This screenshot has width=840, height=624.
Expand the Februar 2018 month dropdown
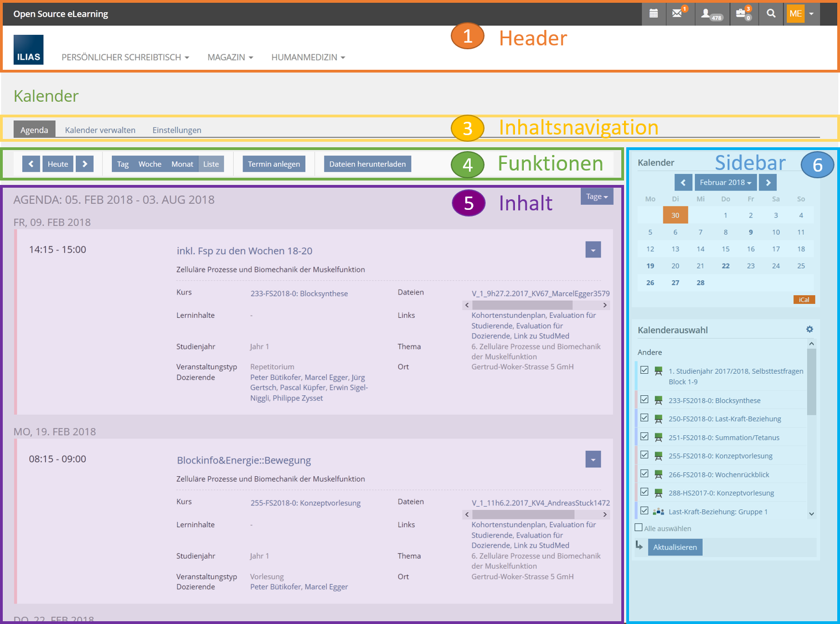click(x=725, y=182)
